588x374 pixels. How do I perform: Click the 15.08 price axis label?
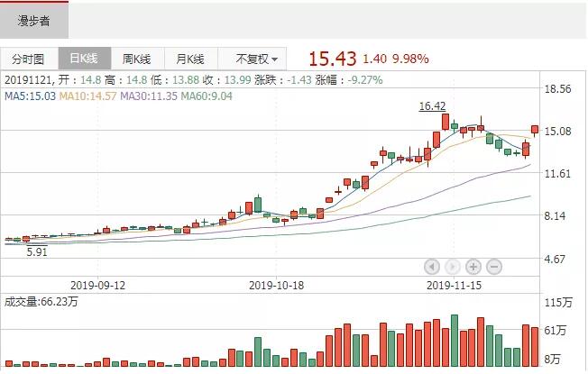(557, 132)
